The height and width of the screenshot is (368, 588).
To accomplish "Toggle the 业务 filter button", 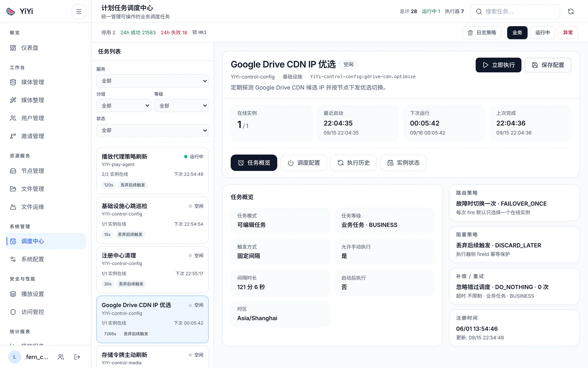I will (x=517, y=33).
